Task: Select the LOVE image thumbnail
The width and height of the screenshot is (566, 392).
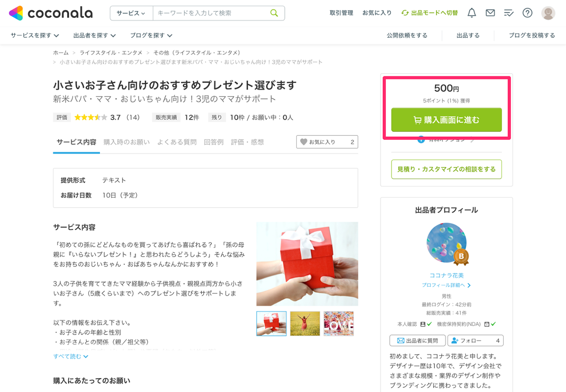Action: coord(339,324)
